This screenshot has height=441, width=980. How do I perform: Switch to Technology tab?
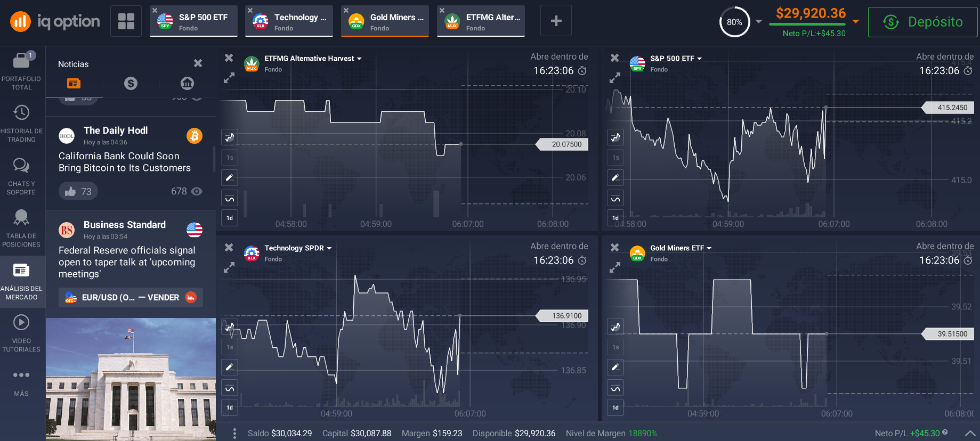pyautogui.click(x=289, y=21)
